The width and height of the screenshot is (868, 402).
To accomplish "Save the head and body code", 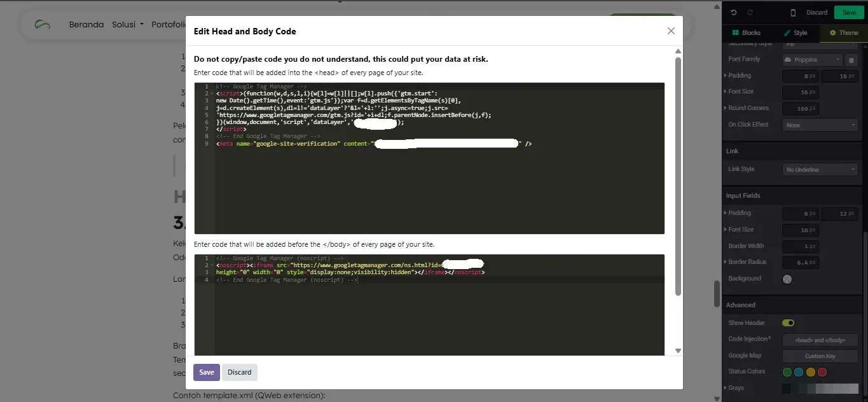I will pos(206,372).
